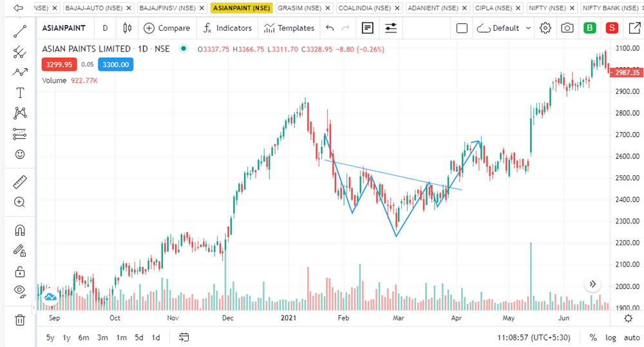
Task: Toggle percent scale mode
Action: 593,337
